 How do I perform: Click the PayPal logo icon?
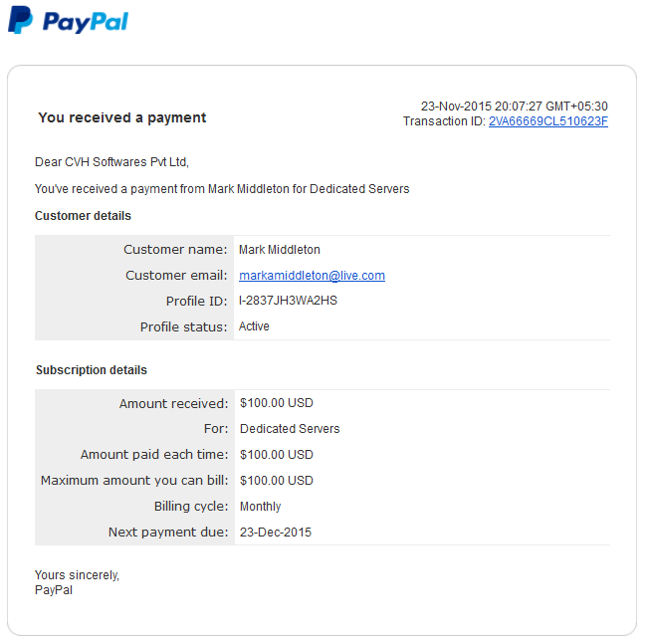point(20,20)
